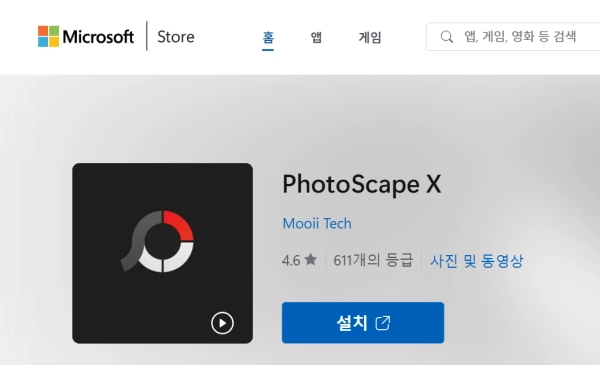Open the Mooii Tech publisher link
The width and height of the screenshot is (600, 365).
click(317, 223)
